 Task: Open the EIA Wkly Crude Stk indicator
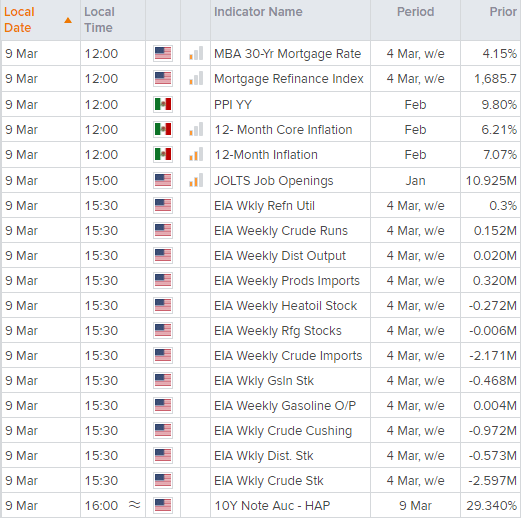click(x=269, y=481)
